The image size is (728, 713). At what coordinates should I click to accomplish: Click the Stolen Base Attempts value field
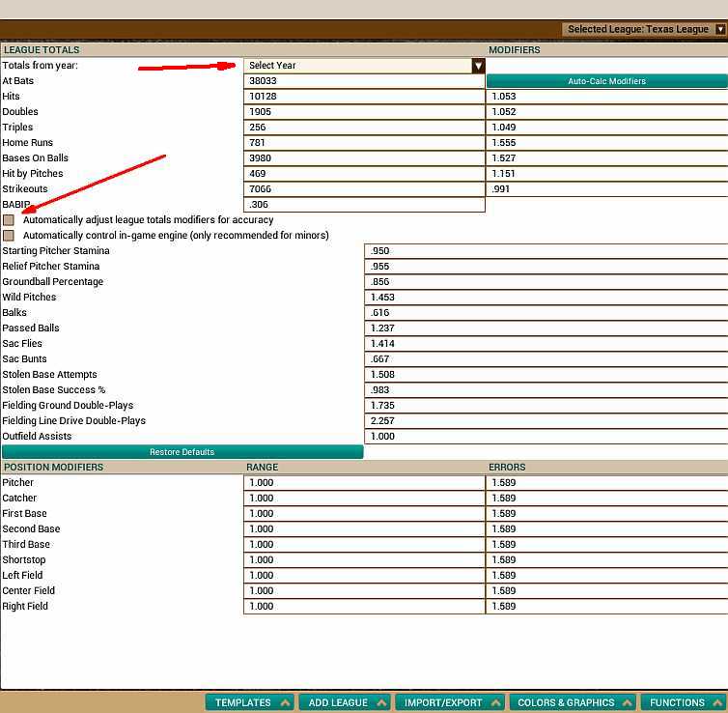tap(546, 375)
